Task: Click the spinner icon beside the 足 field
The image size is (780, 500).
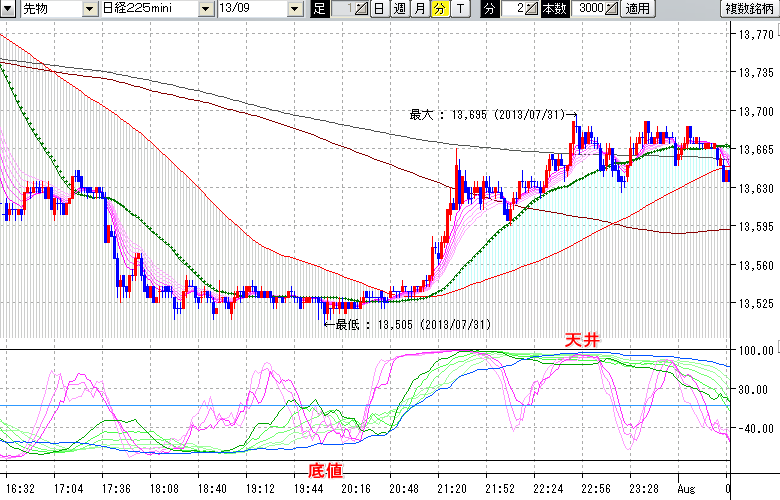Action: (x=361, y=9)
